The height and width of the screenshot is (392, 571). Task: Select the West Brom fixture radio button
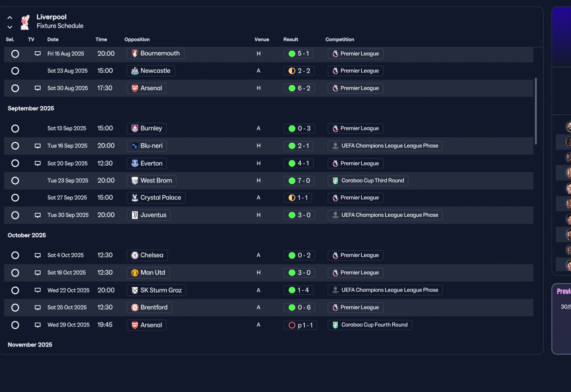15,181
